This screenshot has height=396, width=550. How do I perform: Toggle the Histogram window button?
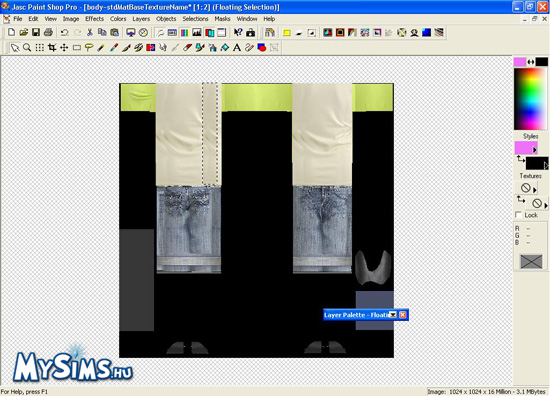pos(197,33)
